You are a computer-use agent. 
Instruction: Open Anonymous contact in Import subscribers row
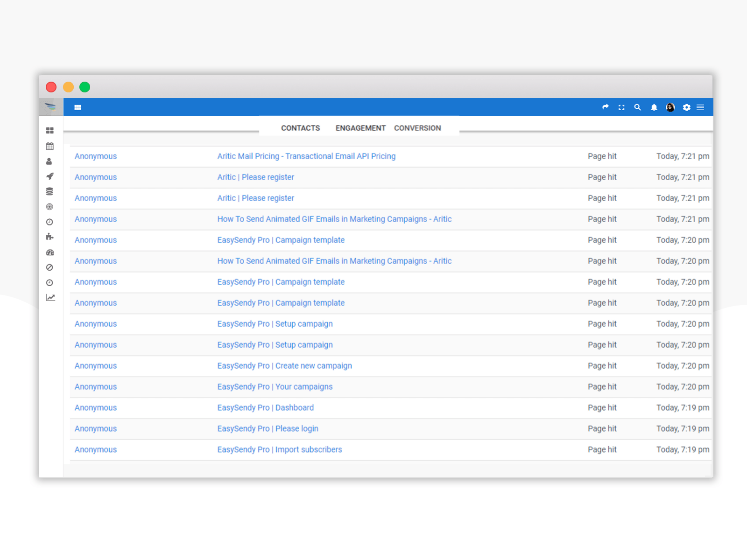point(96,450)
